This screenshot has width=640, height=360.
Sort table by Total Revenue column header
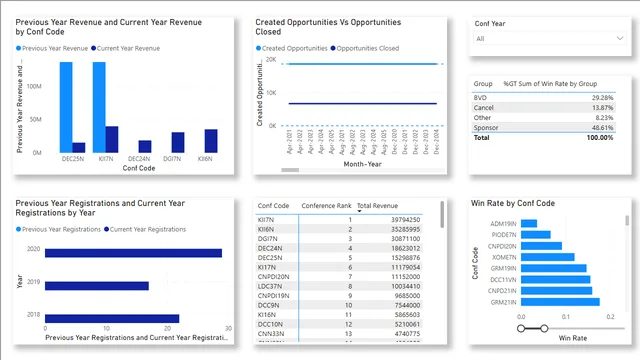point(377,206)
